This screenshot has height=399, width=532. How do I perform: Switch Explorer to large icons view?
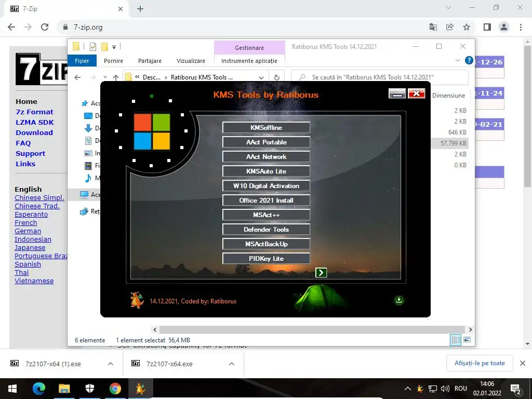467,340
